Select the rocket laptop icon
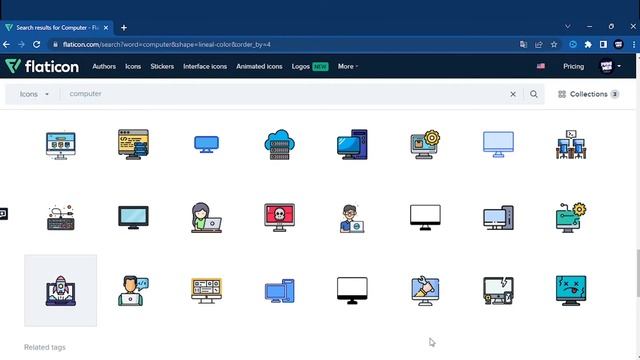This screenshot has height=360, width=640. [x=60, y=291]
